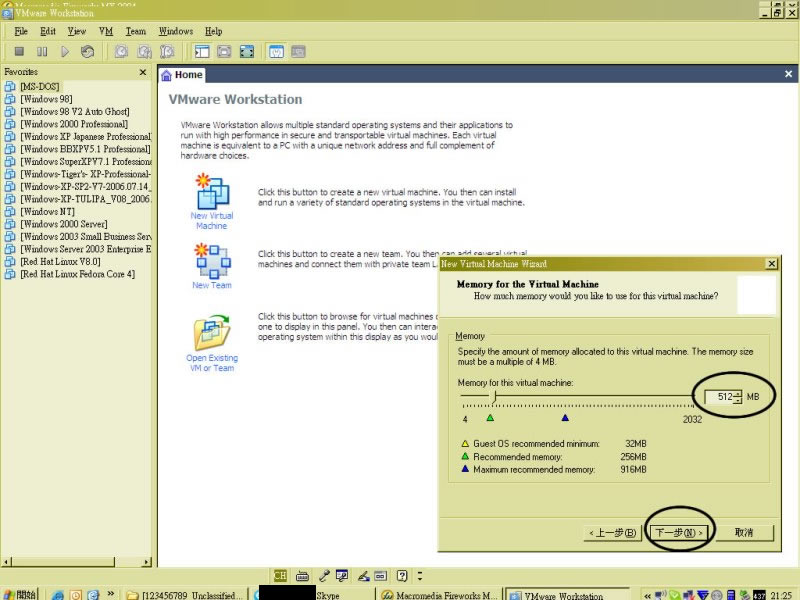Click the Revert to Snapshot toolbar icon
800x600 pixels.
click(x=144, y=52)
